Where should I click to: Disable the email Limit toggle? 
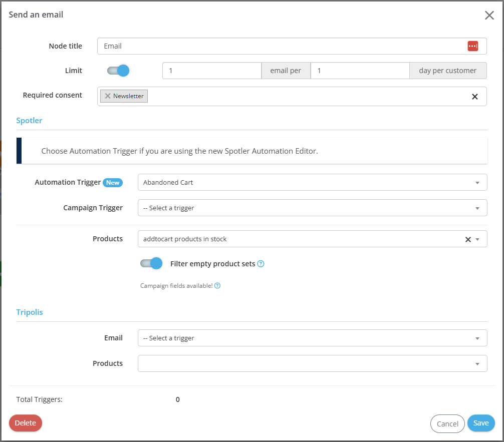(x=118, y=71)
